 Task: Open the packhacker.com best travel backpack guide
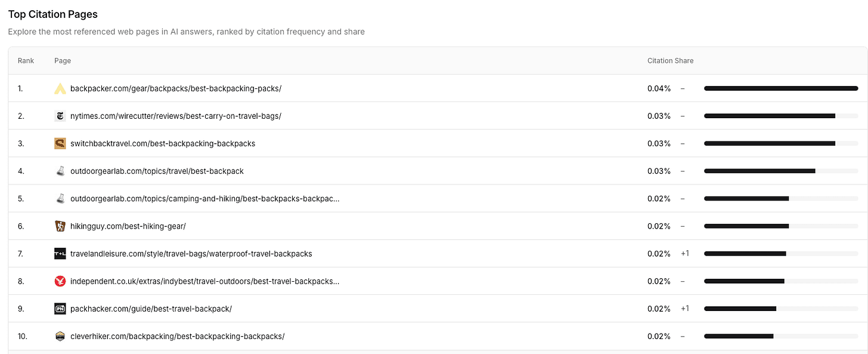150,309
